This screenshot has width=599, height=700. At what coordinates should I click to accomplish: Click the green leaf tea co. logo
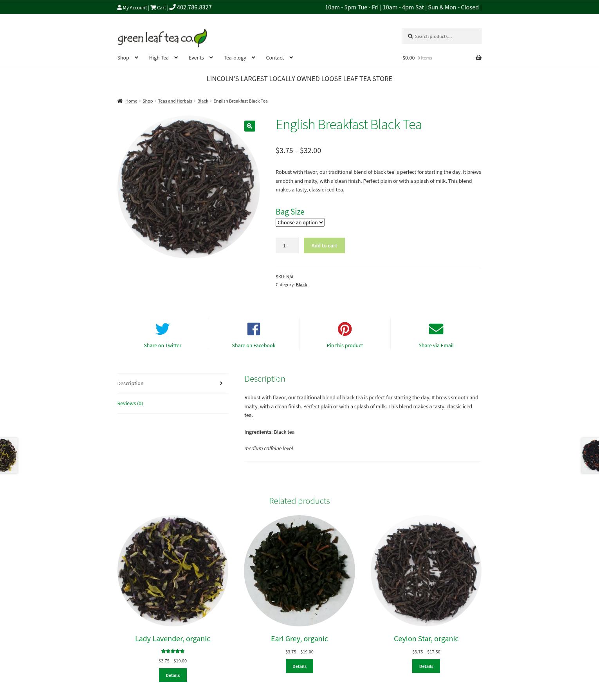click(162, 38)
